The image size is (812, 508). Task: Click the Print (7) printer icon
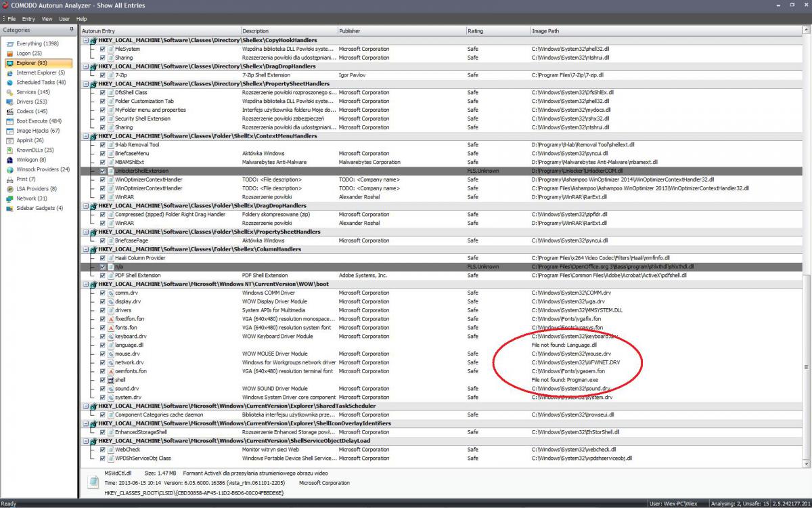pos(9,179)
